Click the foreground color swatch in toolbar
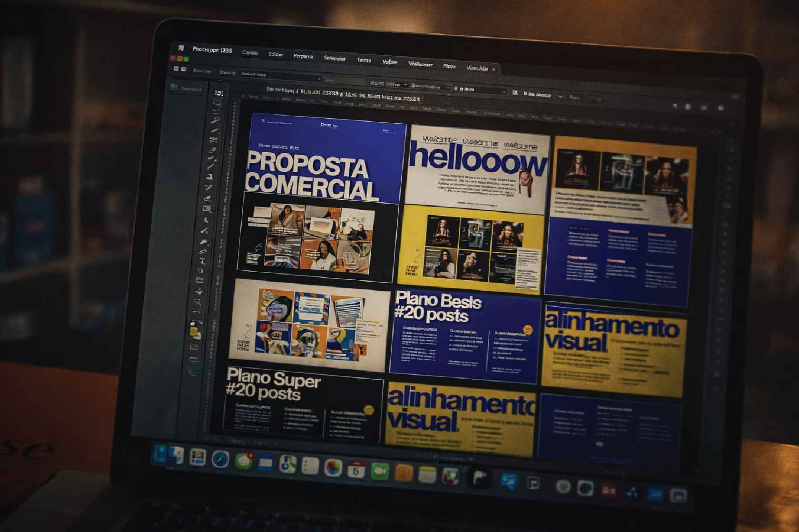 pos(194,332)
